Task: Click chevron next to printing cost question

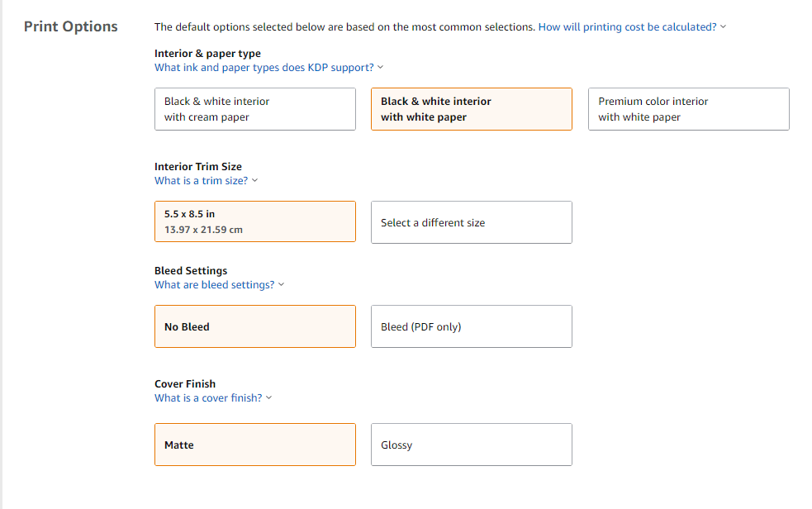Action: 724,27
